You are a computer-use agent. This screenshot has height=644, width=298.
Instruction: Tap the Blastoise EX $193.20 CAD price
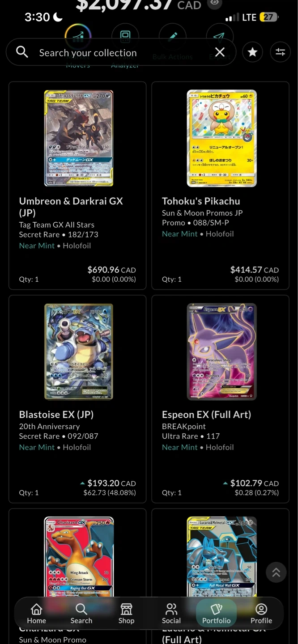click(111, 483)
